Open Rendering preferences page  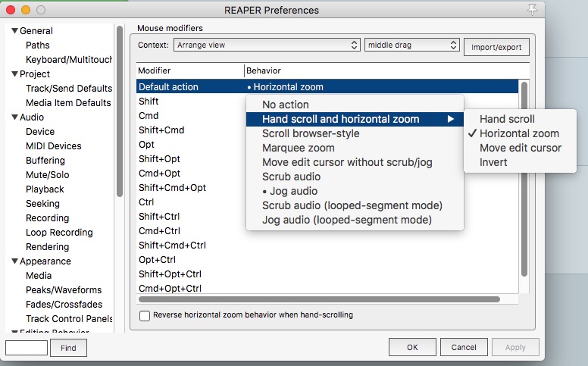[47, 247]
